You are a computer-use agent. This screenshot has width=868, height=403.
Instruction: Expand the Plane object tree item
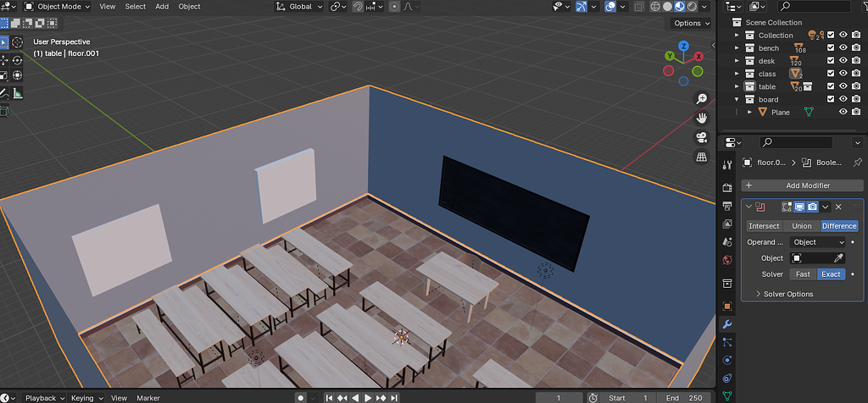click(x=749, y=113)
